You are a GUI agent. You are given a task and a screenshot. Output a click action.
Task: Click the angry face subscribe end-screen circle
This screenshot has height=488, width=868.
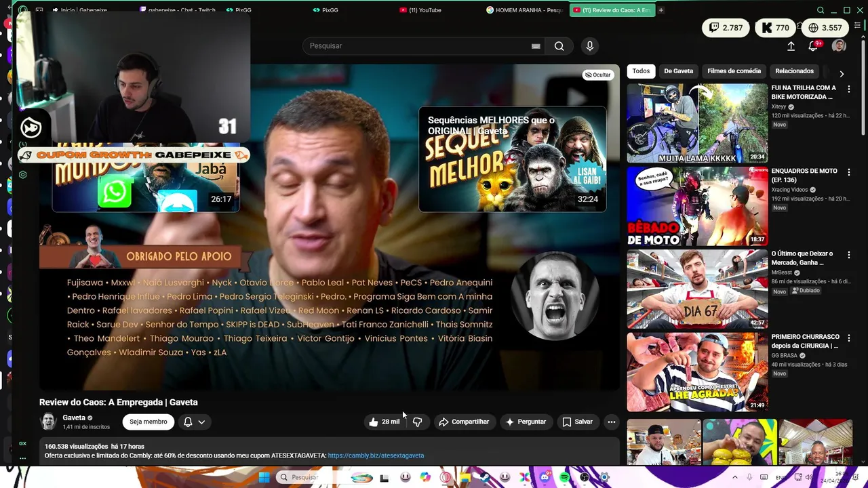555,296
